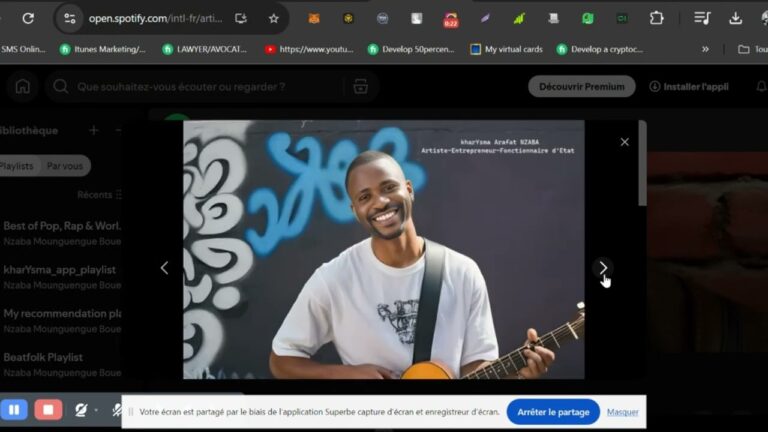The height and width of the screenshot is (432, 768).
Task: Click the Spotify URL address field
Action: pos(155,19)
